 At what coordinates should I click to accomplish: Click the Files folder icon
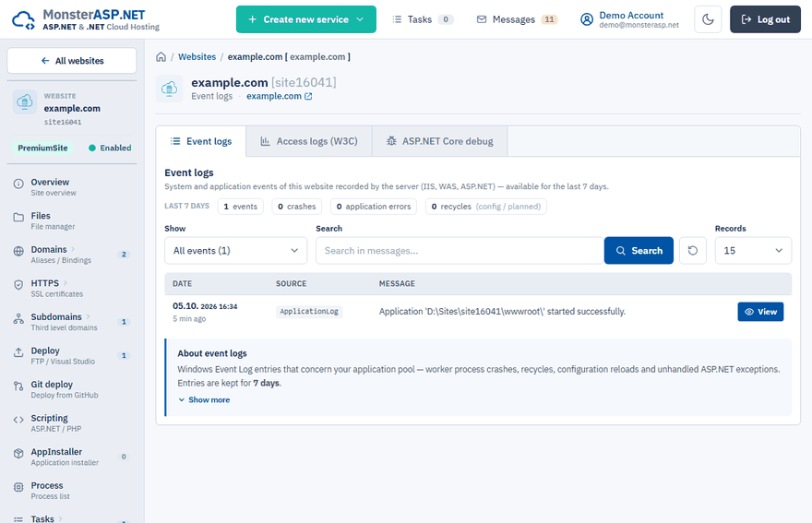(18, 217)
